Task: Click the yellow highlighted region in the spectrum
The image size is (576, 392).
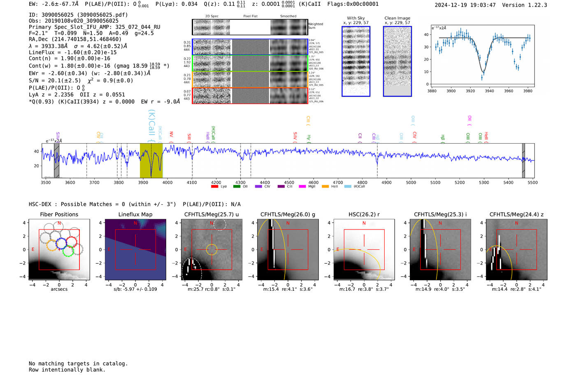Action: (x=151, y=160)
